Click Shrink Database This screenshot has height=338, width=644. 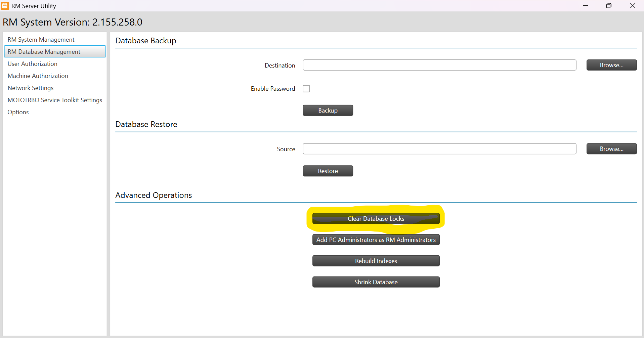[376, 282]
